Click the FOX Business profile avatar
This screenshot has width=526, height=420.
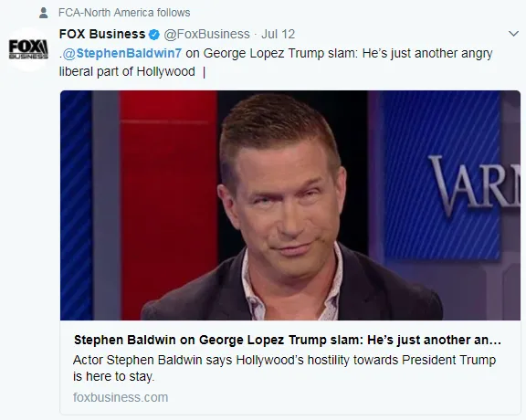(28, 49)
